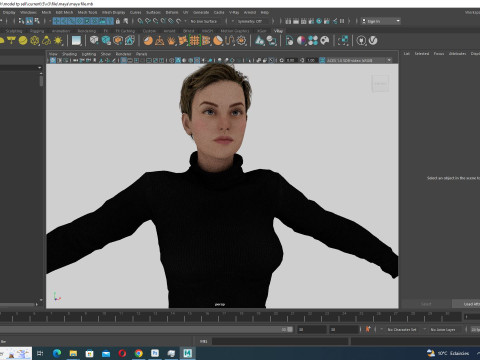This screenshot has height=360, width=480.
Task: Click the orange grid icon with green brackets
Action: (195, 41)
